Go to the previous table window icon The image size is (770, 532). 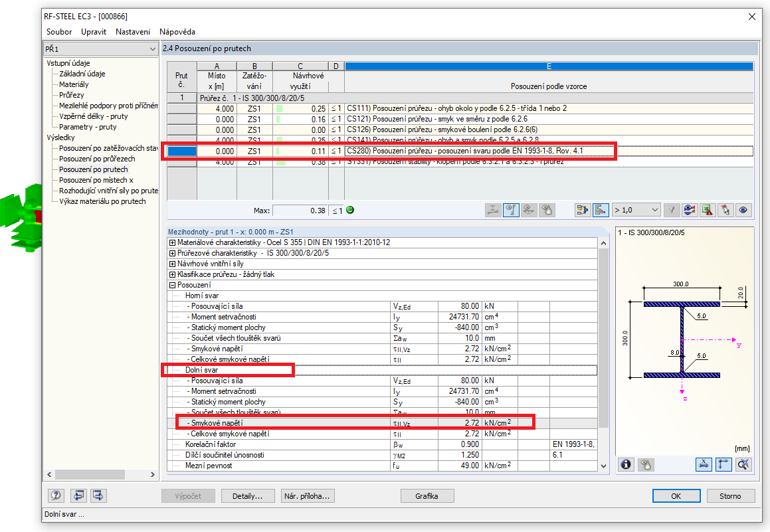tap(78, 495)
